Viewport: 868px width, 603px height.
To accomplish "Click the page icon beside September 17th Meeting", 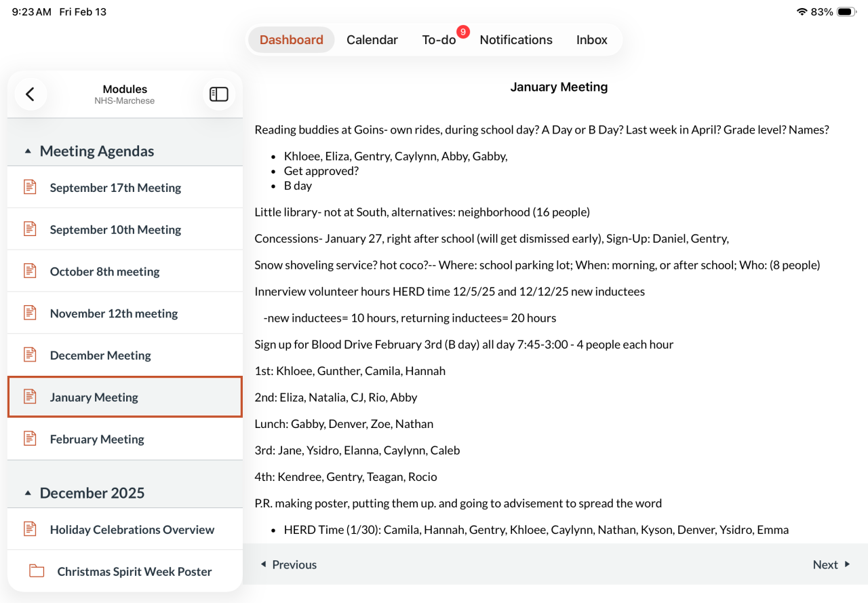I will pyautogui.click(x=30, y=187).
